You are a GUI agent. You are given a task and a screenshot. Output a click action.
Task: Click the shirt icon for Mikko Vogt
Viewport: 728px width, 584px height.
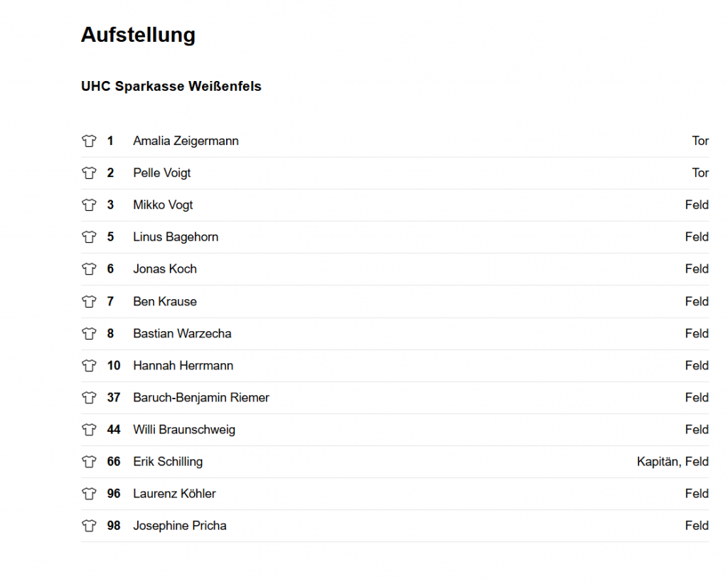click(89, 205)
